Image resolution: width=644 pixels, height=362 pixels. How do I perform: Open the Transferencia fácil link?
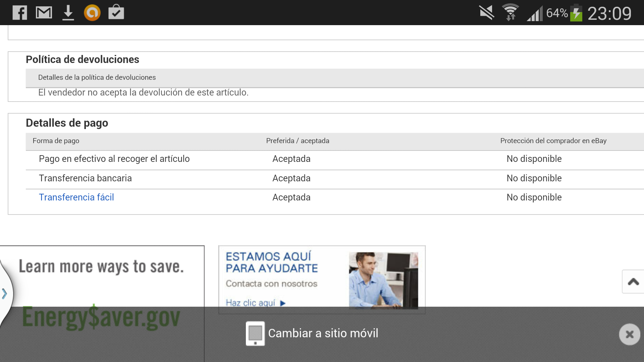[x=76, y=197]
